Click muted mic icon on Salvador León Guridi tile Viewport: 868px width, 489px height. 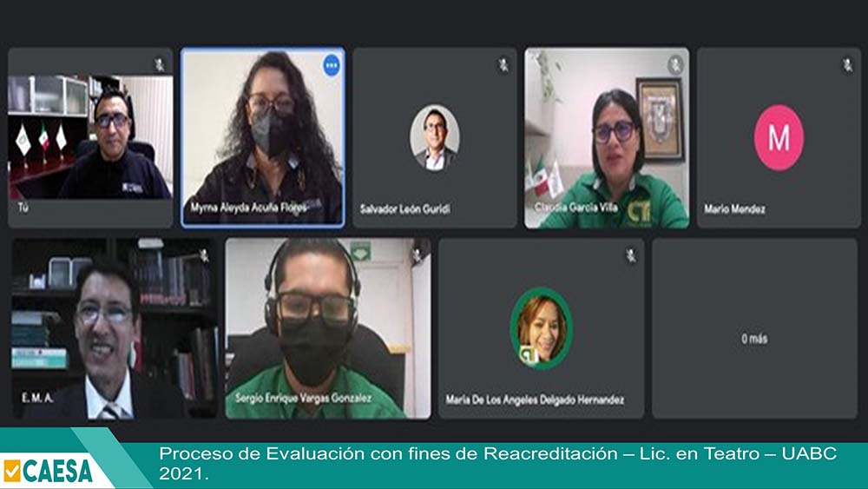point(503,65)
